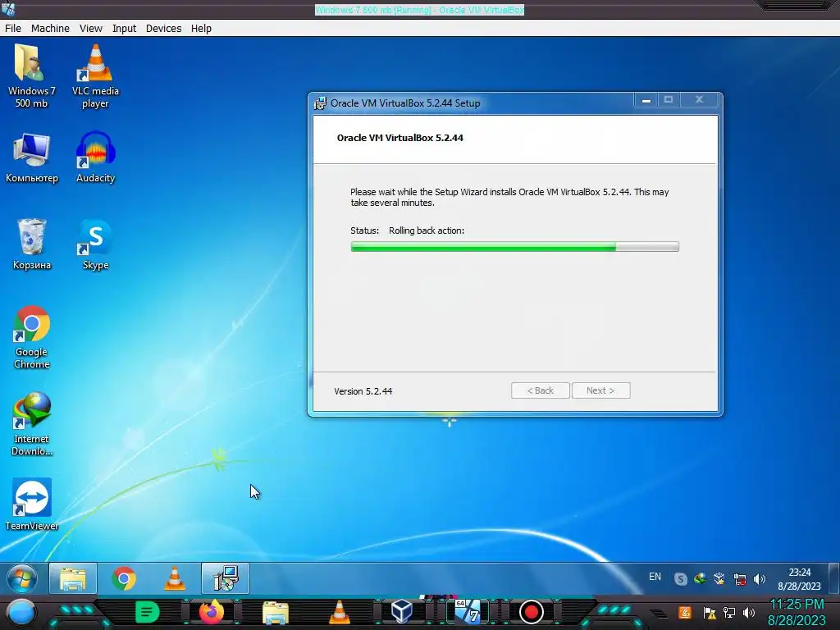Open Firefox from the host taskbar
The height and width of the screenshot is (630, 840).
211,612
